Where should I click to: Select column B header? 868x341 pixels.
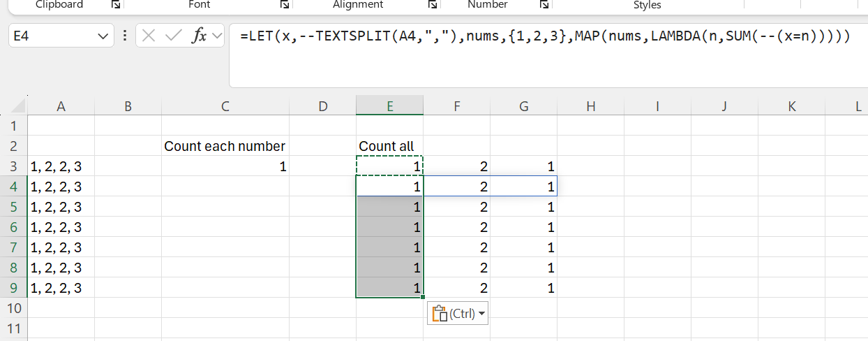128,106
